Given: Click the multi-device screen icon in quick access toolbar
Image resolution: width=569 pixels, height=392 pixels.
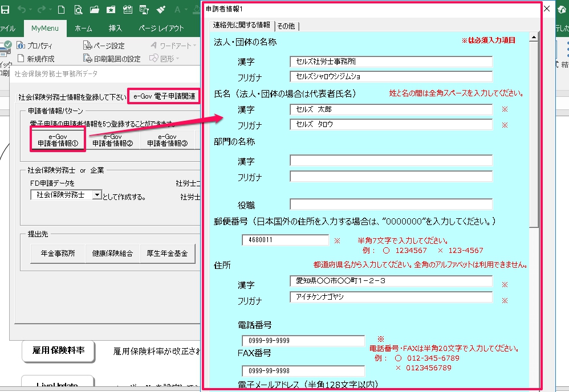Looking at the screenshot, I should pyautogui.click(x=144, y=10).
